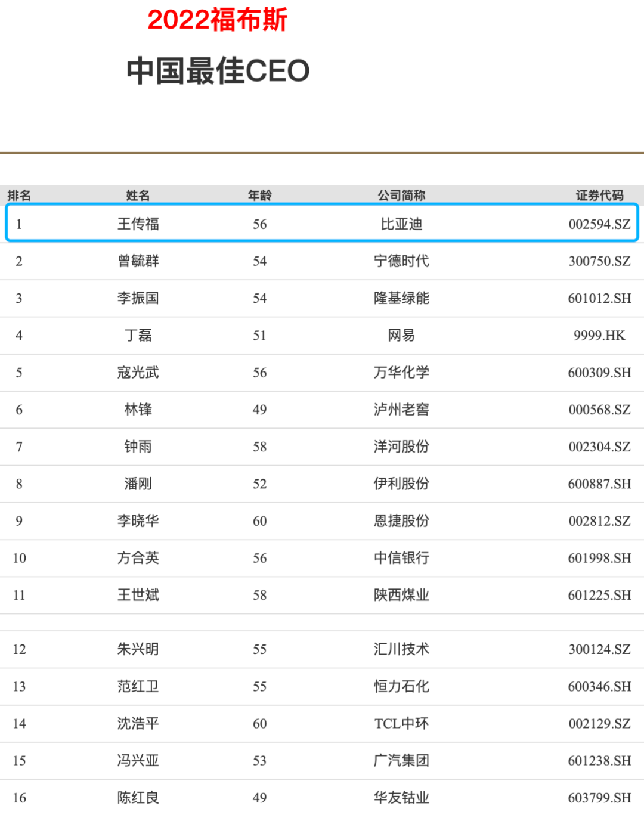Select company 洋河股份
Screen dimensions: 644x815
point(401,446)
